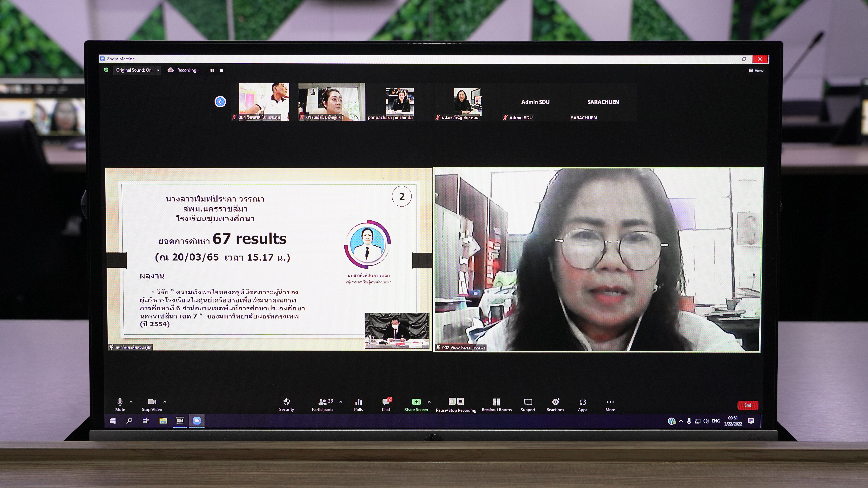Open the Polls panel
Image resolution: width=868 pixels, height=488 pixels.
pos(358,404)
